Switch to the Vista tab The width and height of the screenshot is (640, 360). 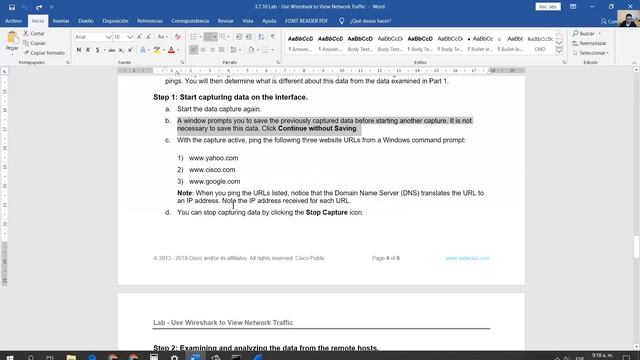248,21
